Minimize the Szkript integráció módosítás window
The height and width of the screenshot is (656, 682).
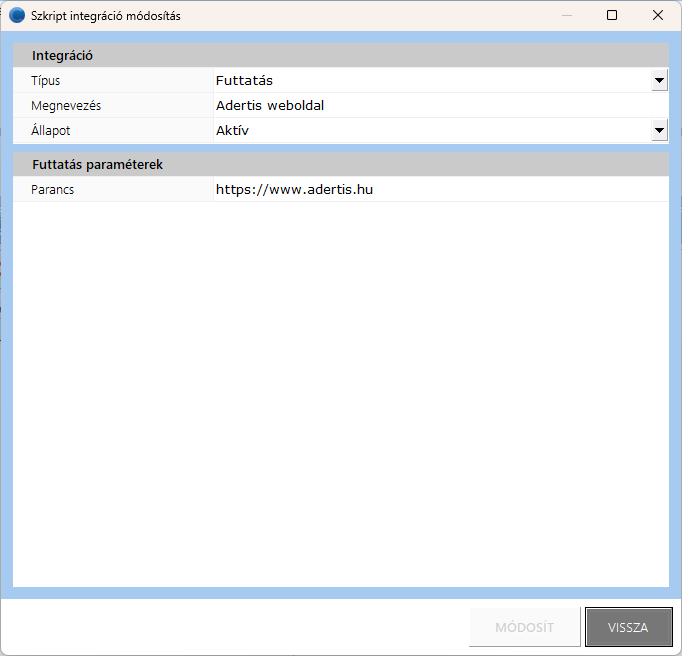pyautogui.click(x=567, y=16)
